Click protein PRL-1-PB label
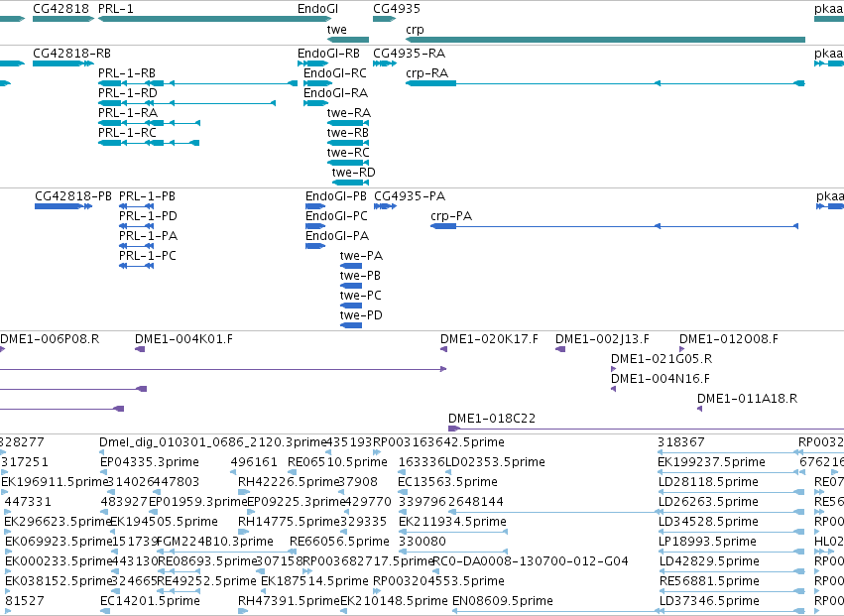Viewport: 844px width, 616px height. pyautogui.click(x=147, y=196)
